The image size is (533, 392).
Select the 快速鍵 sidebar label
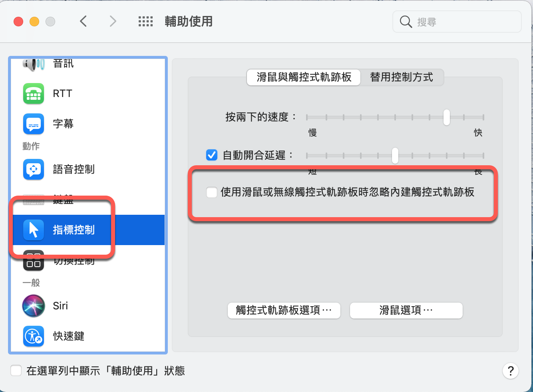[x=69, y=336]
